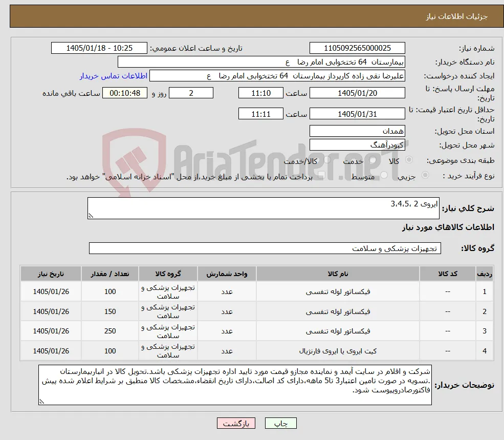Select the کالا/خدمت radio button
The width and height of the screenshot is (504, 440).
[327, 160]
